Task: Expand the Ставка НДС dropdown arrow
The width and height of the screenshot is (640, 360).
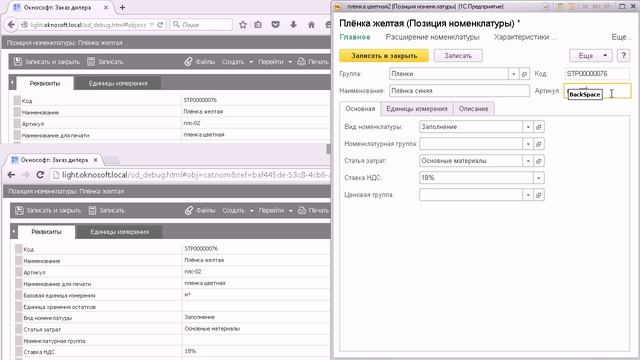Action: point(539,178)
